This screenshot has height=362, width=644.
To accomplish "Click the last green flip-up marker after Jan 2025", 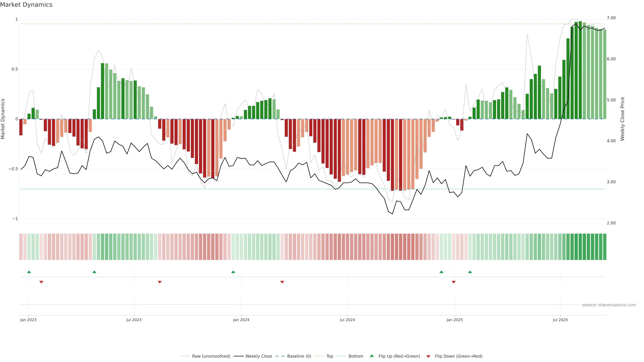I will pos(470,272).
